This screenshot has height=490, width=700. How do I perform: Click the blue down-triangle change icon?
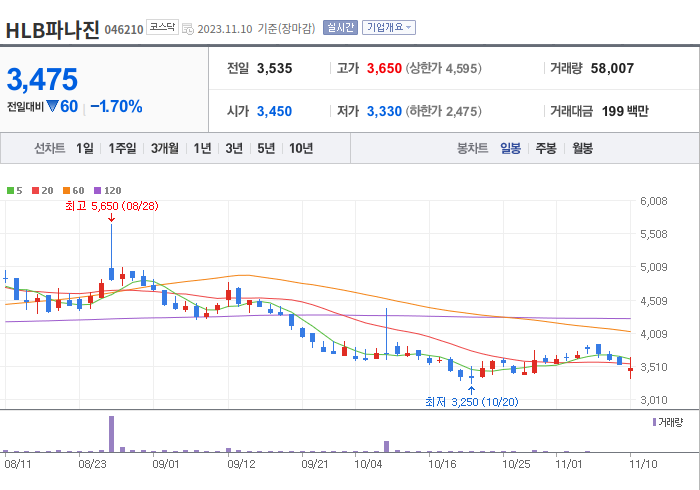click(x=52, y=106)
